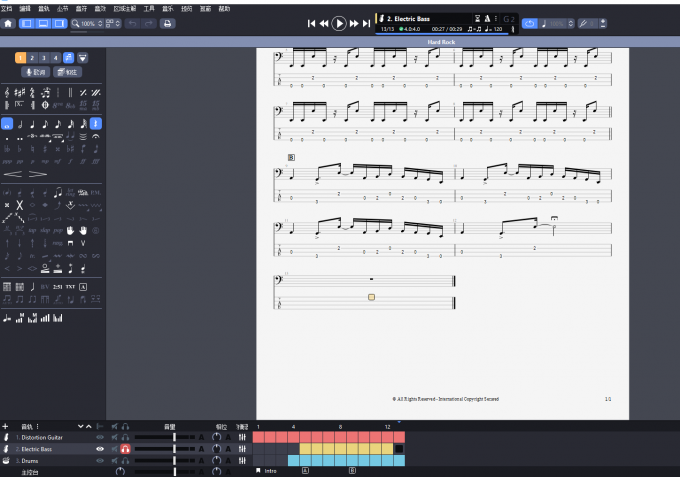The image size is (680, 477).
Task: Open the zoom 100% dropdown
Action: click(88, 23)
